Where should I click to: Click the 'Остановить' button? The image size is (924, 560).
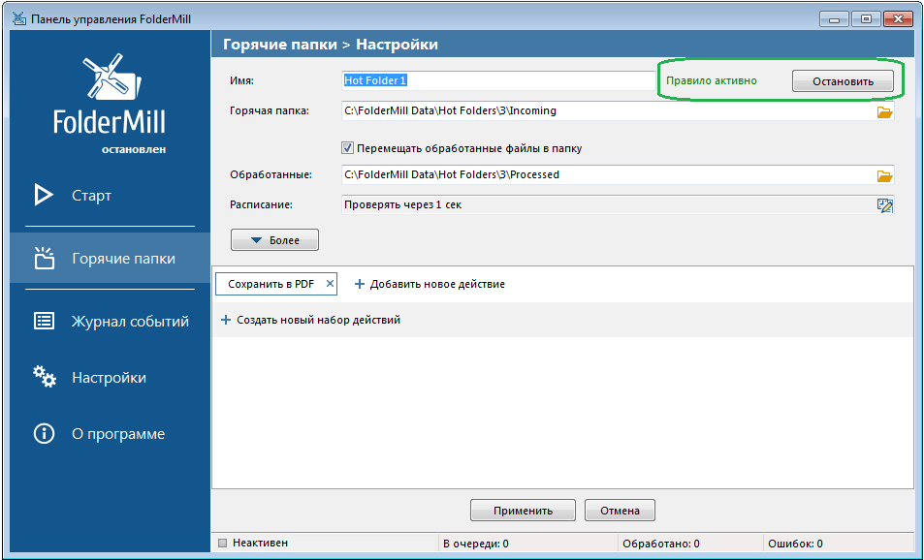point(843,81)
